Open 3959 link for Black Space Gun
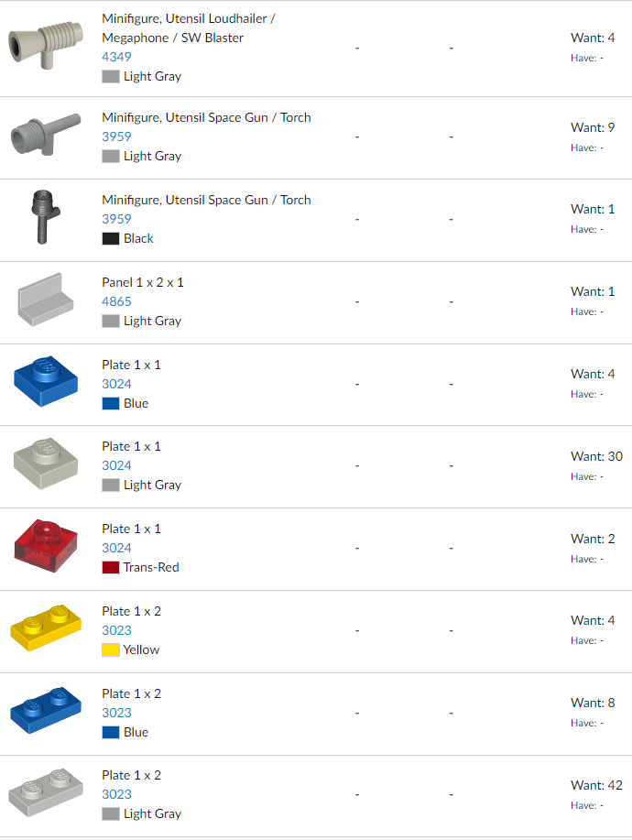Screen dimensions: 632x840 click(116, 219)
